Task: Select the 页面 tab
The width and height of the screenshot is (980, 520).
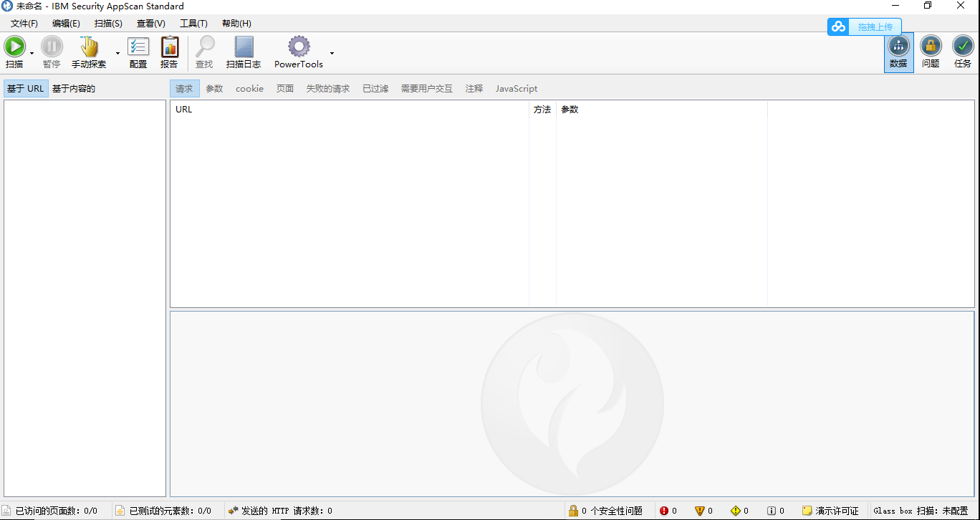Action: coord(285,89)
